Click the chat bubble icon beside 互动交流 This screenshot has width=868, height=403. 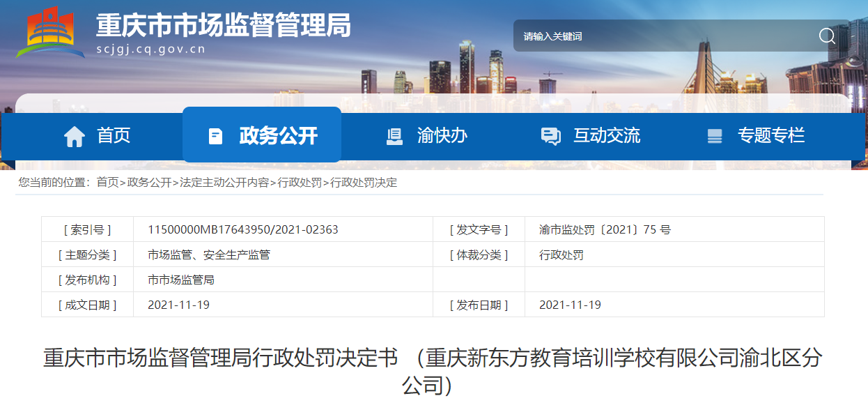(551, 136)
